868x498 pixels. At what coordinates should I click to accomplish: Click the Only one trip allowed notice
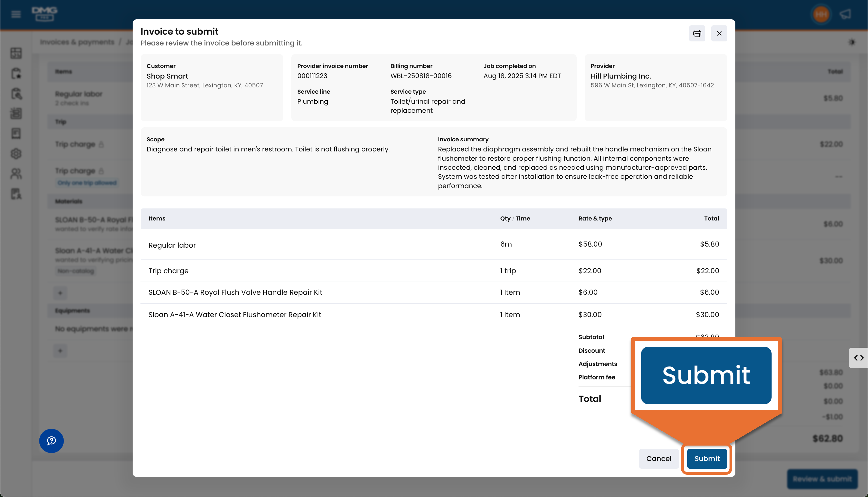point(87,183)
